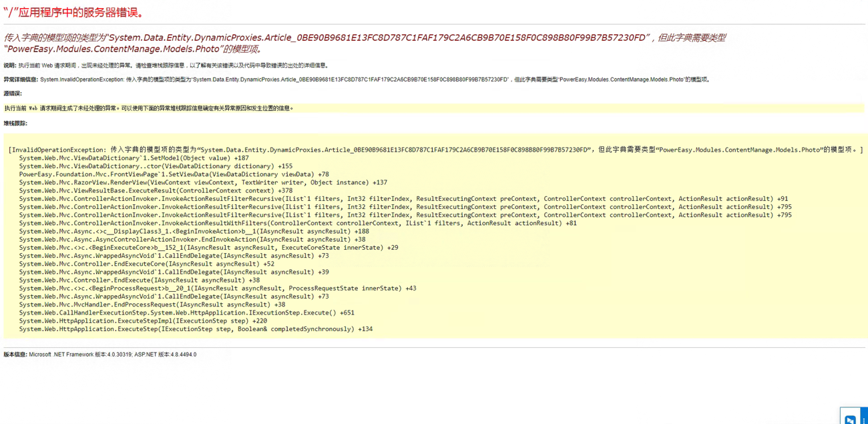The image size is (868, 424).
Task: Click the ViewDataDictionary`1.SetModel stack trace line
Action: point(134,158)
